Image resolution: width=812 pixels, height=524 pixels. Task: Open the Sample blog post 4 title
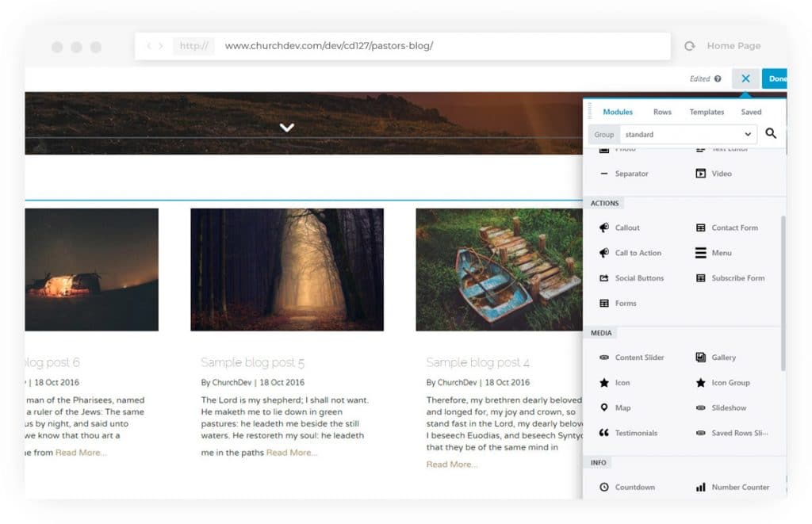(478, 362)
